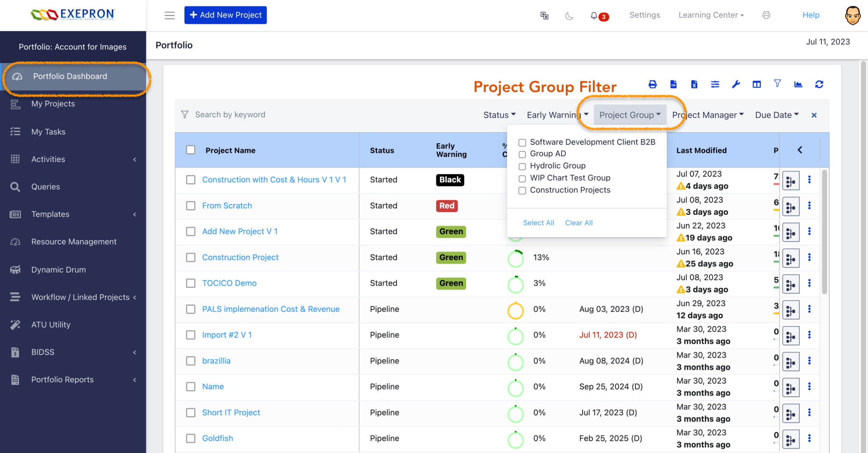Open the Status filter dropdown
The height and width of the screenshot is (453, 868).
pyautogui.click(x=499, y=114)
